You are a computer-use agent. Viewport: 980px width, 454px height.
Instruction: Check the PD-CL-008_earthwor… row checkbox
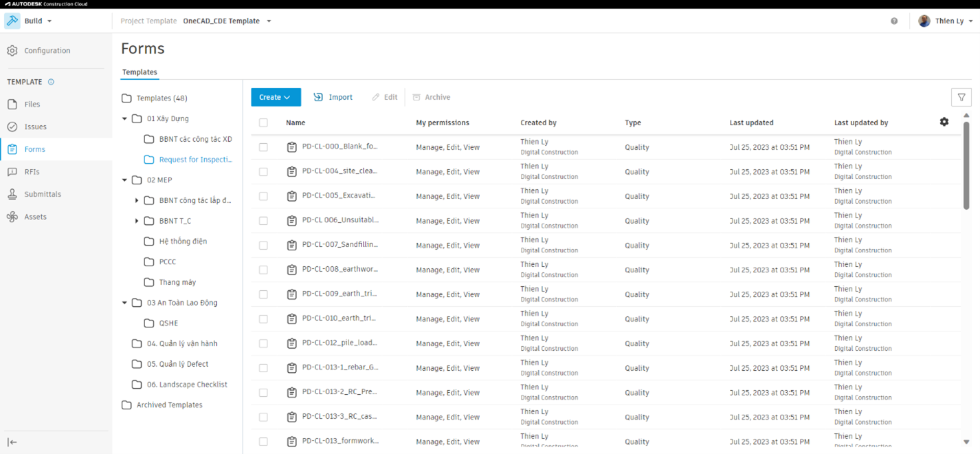[x=263, y=270]
